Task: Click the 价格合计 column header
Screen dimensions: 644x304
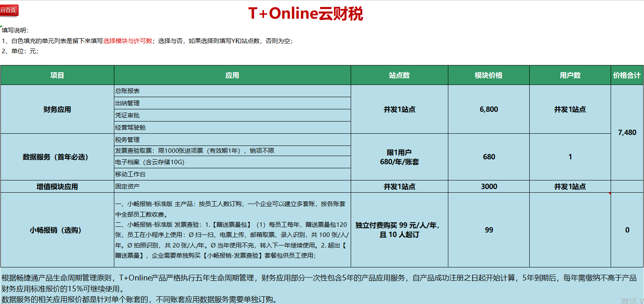Action: pyautogui.click(x=627, y=75)
